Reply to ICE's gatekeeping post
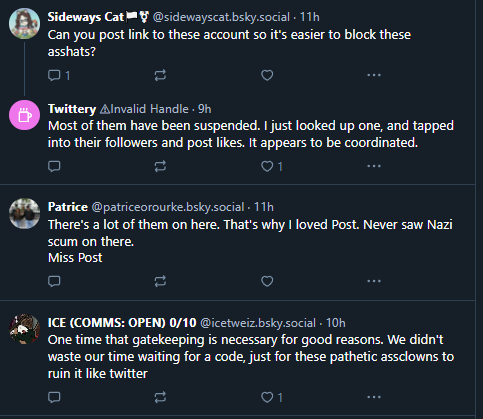 (x=54, y=397)
